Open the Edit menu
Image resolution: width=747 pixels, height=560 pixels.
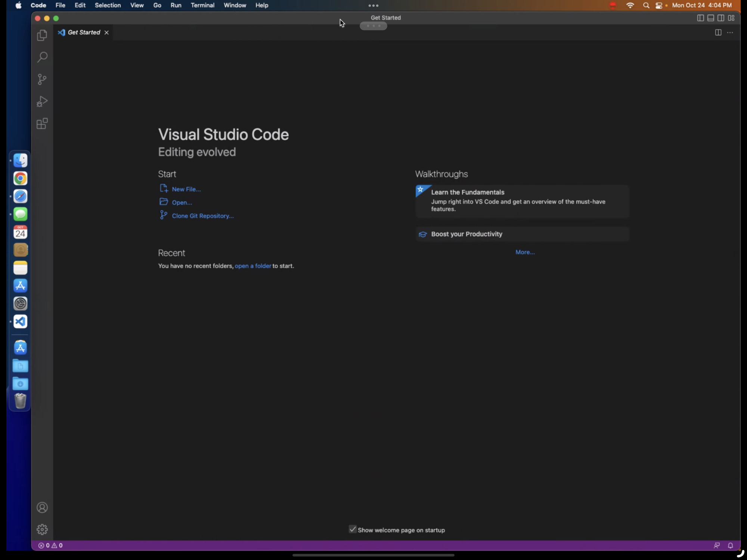click(80, 5)
